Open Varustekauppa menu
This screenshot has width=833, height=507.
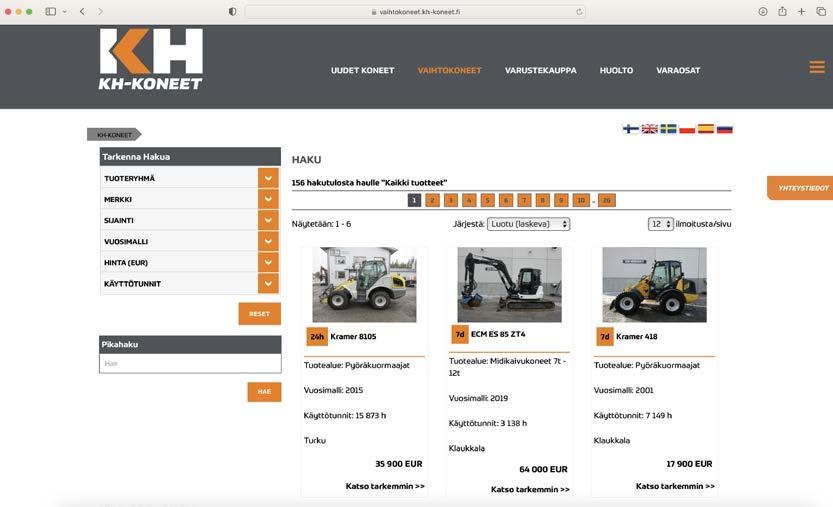coord(540,70)
